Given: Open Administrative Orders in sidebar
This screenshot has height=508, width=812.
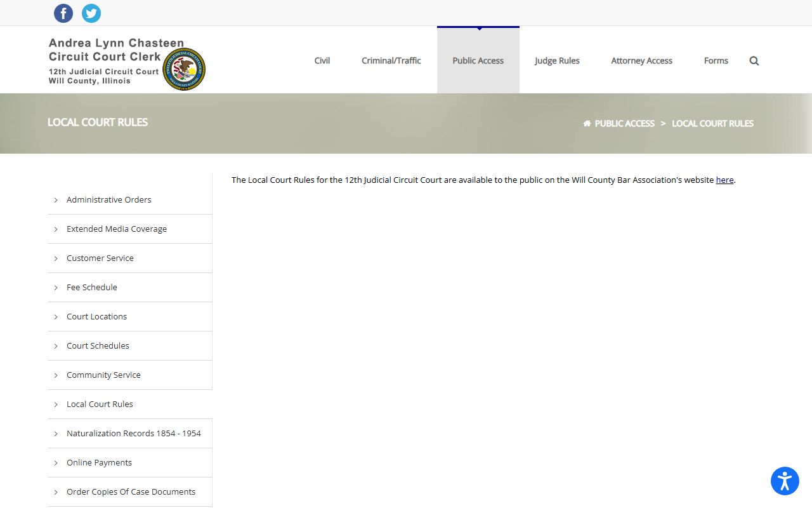Looking at the screenshot, I should (x=109, y=199).
